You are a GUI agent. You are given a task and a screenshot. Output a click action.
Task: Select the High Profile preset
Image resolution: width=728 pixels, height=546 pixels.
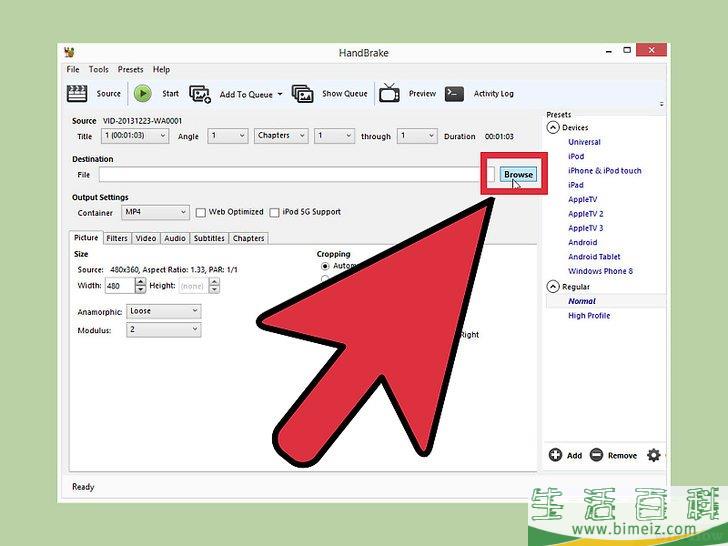tap(589, 315)
